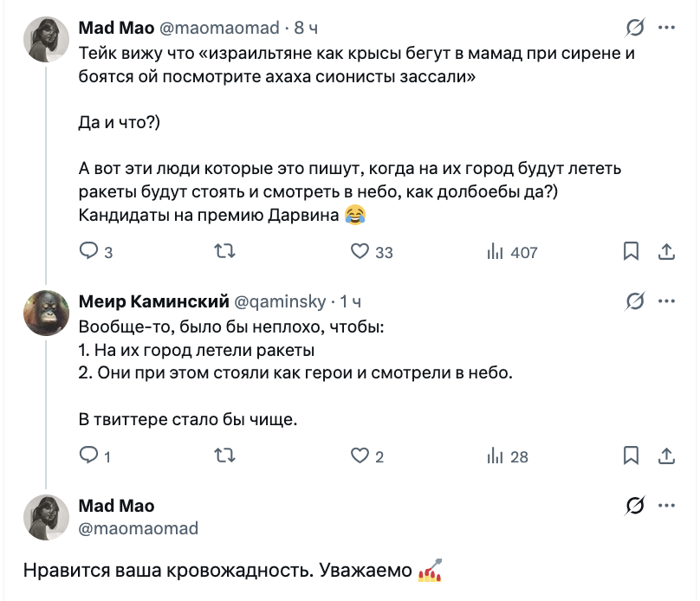Like Меир Каминский's reply with 2 likes
The image size is (700, 601).
pyautogui.click(x=361, y=456)
